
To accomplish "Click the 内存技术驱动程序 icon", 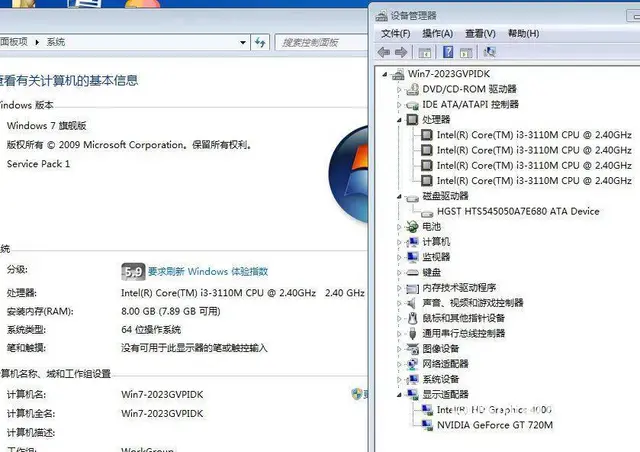I will click(412, 289).
